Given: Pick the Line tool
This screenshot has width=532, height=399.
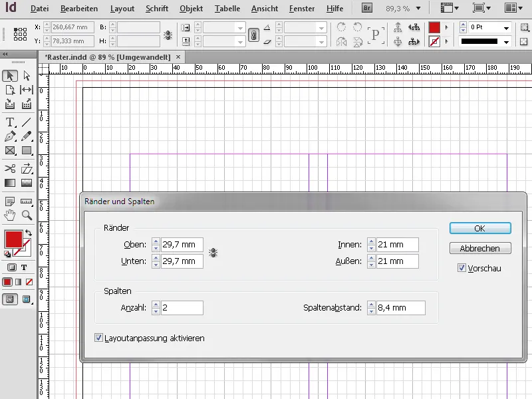Looking at the screenshot, I should pos(27,122).
